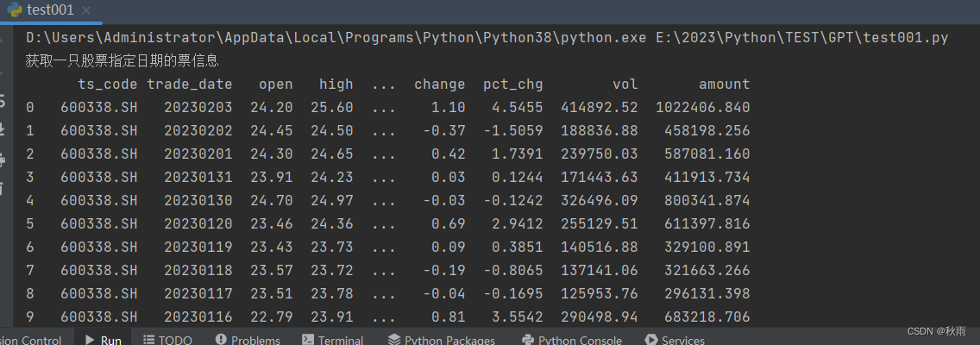This screenshot has width=980, height=345.
Task: Click the Problems warning icon
Action: point(221,339)
